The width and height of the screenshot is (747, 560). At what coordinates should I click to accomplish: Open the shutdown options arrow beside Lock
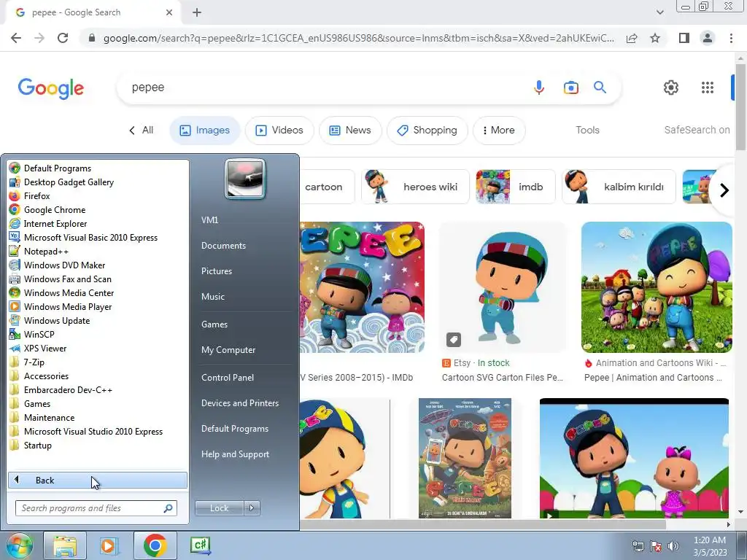pyautogui.click(x=252, y=508)
